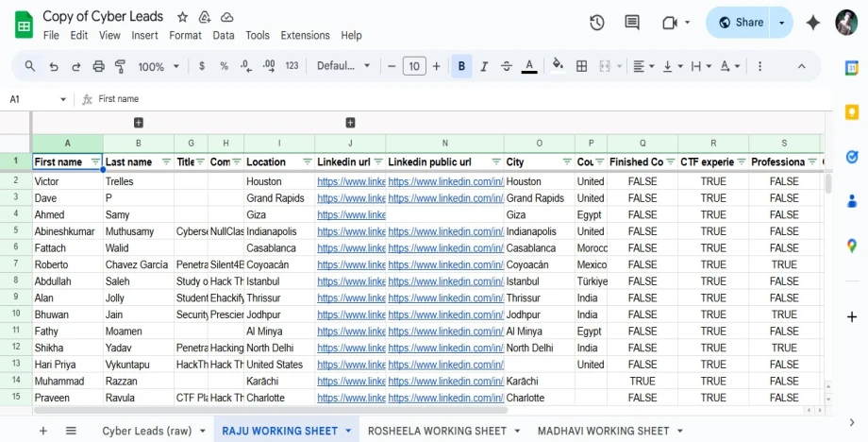Click the Print icon
Screen dimensions: 868x442
[x=98, y=66]
